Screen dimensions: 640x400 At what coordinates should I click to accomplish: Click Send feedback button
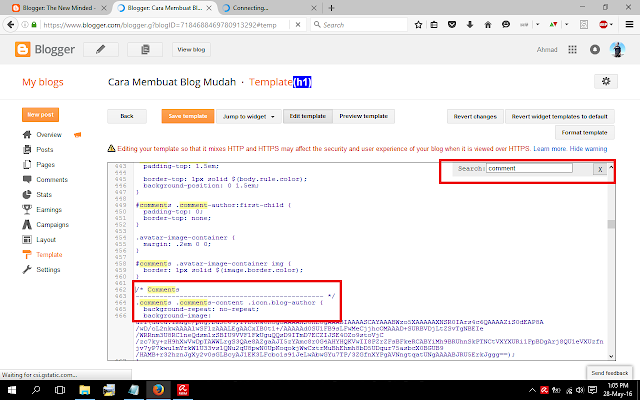(x=609, y=373)
